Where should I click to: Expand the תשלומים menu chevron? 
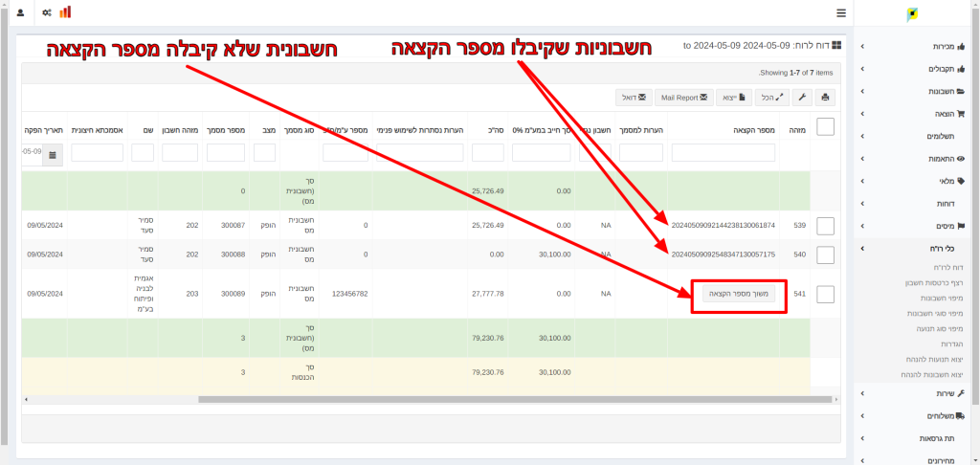pos(863,136)
